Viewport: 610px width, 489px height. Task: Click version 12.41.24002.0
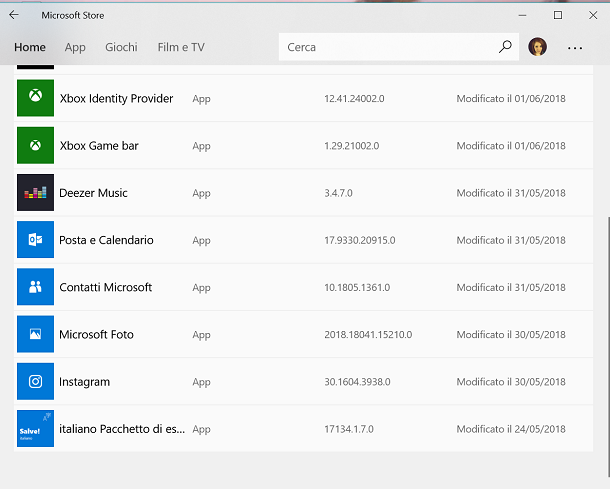coord(354,99)
